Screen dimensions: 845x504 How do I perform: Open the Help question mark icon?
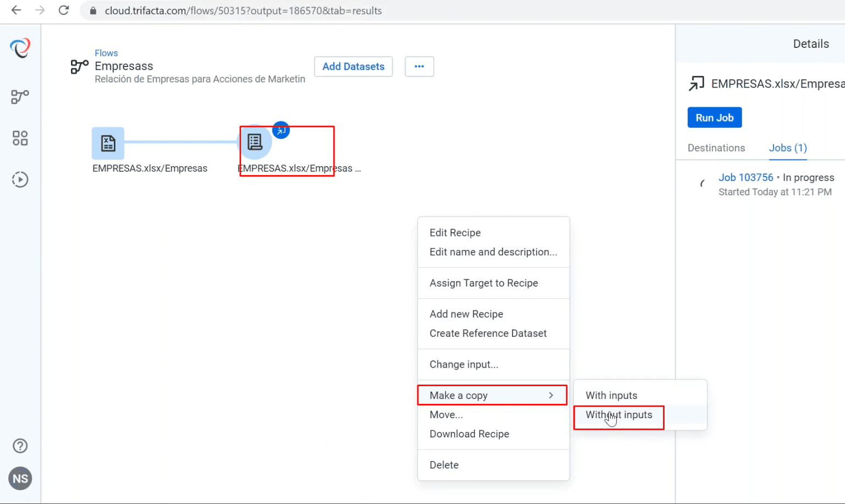[20, 446]
